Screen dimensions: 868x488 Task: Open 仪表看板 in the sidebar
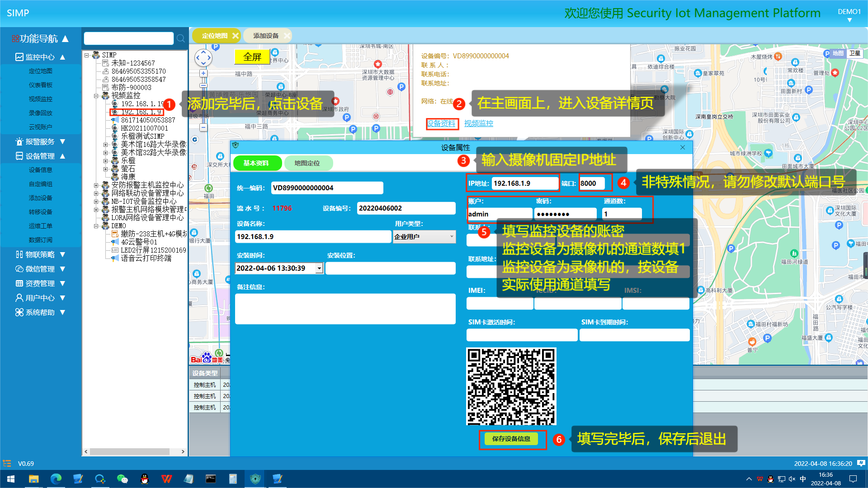(41, 85)
